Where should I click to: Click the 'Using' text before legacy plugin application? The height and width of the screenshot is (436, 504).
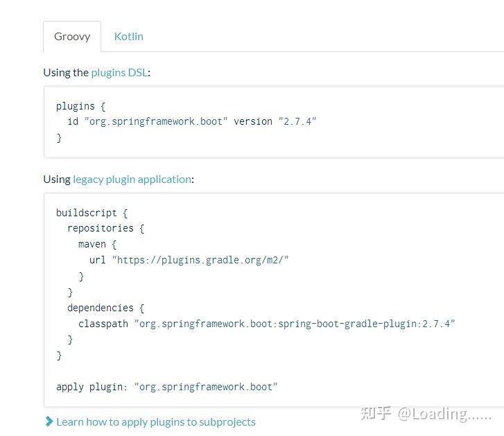[57, 179]
